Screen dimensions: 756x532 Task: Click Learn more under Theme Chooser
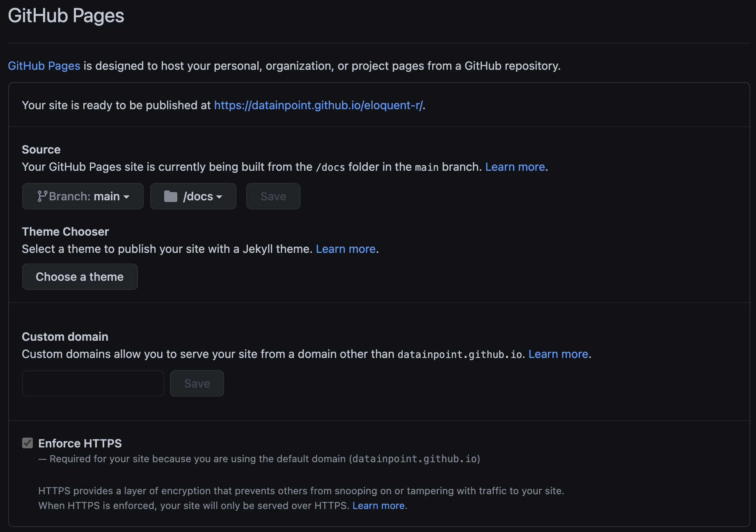[346, 249]
